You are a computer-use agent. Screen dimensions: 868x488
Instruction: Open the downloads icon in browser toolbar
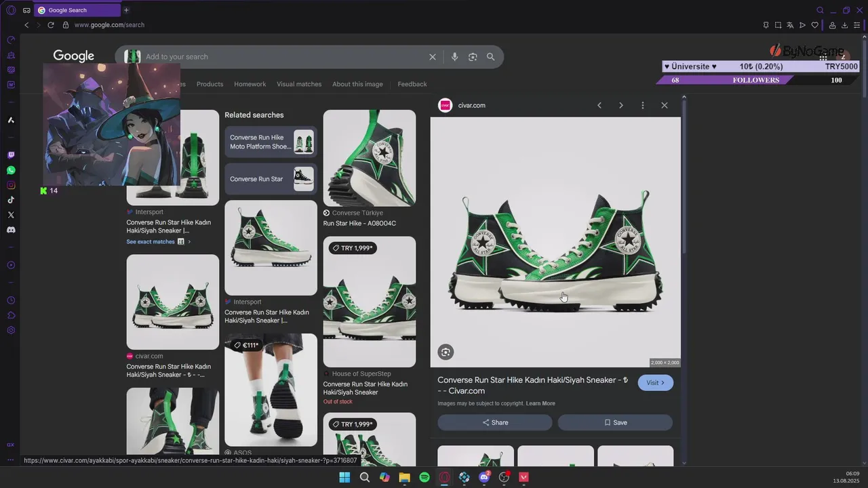pos(845,25)
